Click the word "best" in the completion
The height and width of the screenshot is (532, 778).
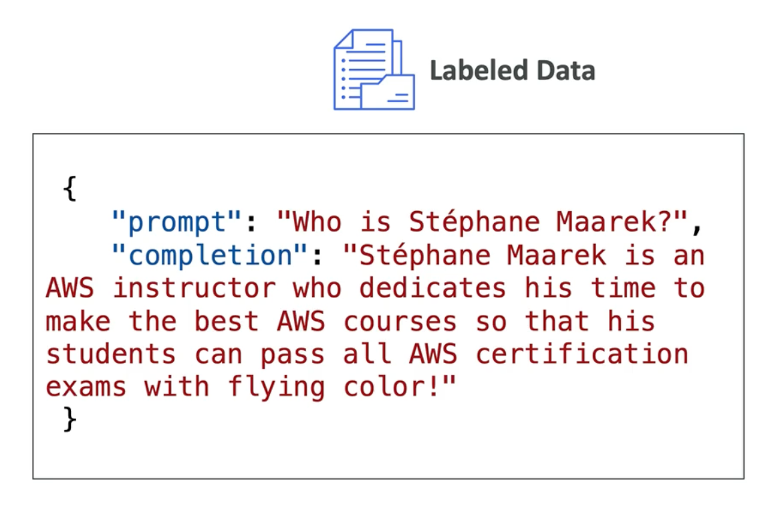(227, 321)
